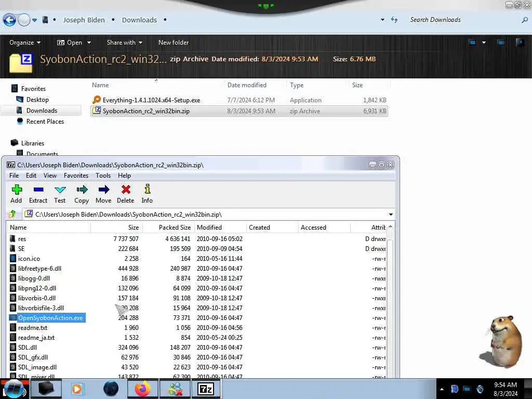The height and width of the screenshot is (399, 532).
Task: Select libvorbis-0.dll in the list
Action: pos(37,298)
